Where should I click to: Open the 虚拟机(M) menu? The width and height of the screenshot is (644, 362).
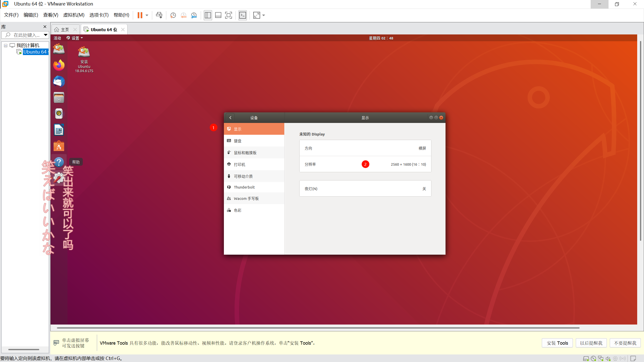(x=74, y=15)
